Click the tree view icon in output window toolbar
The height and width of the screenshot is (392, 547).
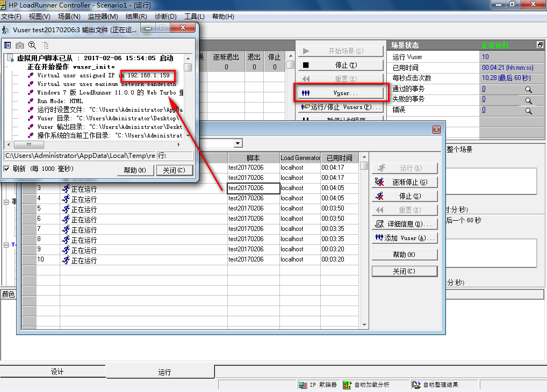tap(45, 45)
